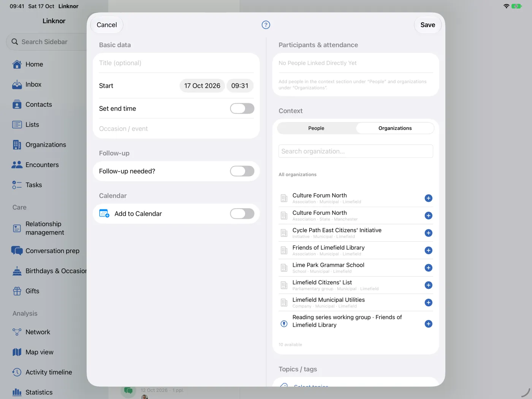Click the "10 available" count text
Viewport: 532px width, 399px height.
[290, 345]
